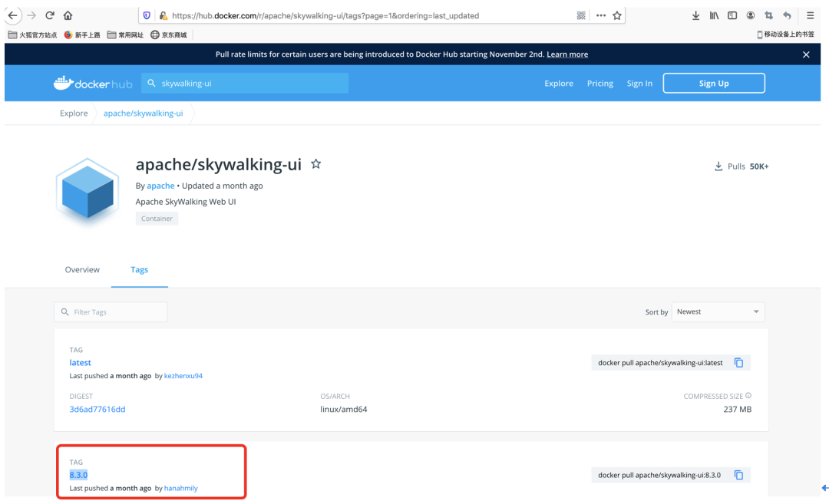Select the docker pull apache/skywalking-ui:8.3.0 text
This screenshot has height=504, width=829.
[x=659, y=475]
